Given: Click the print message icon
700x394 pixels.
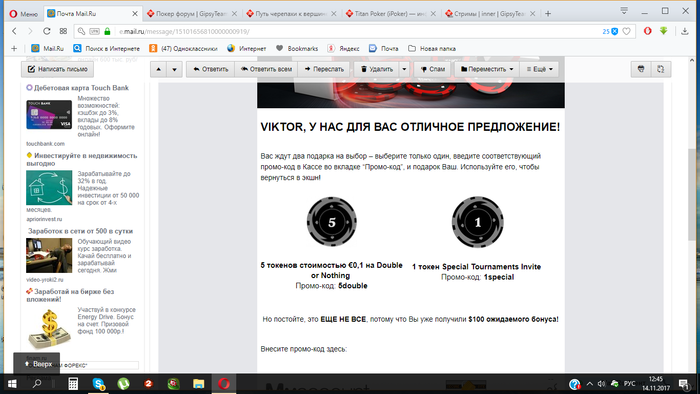Looking at the screenshot, I should 641,69.
